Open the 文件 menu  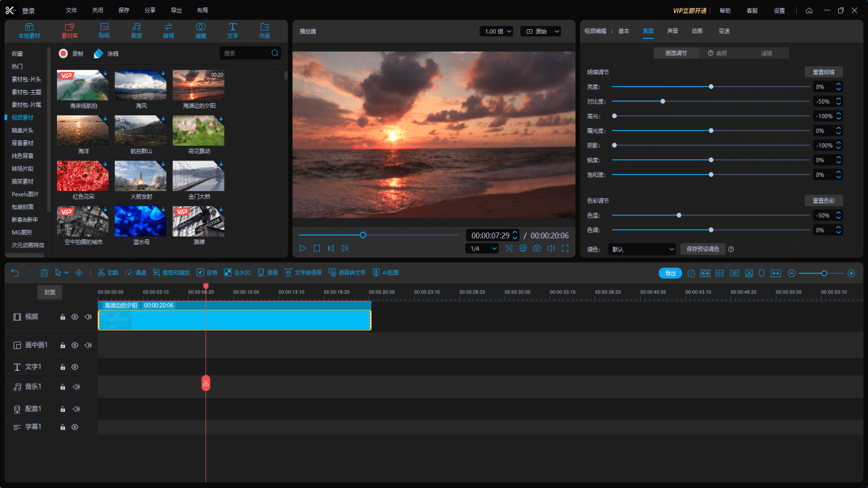point(72,11)
